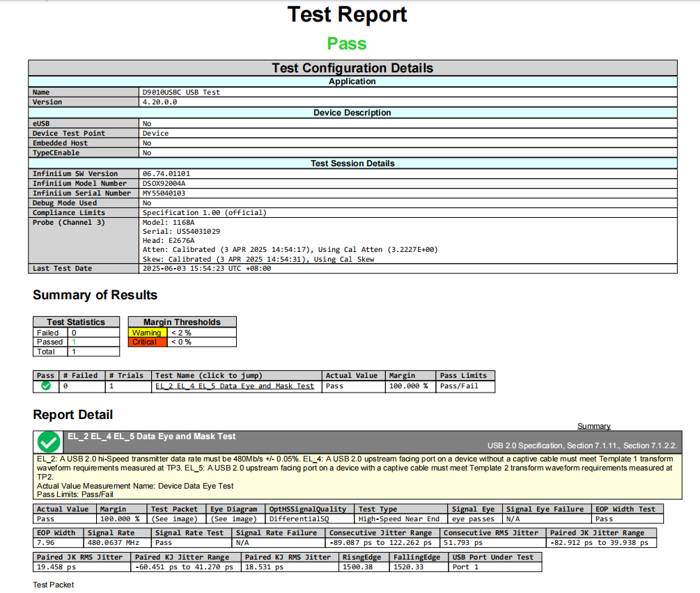Click the 'Report Detail' heading
Viewport: 700px width, 593px height.
click(72, 415)
